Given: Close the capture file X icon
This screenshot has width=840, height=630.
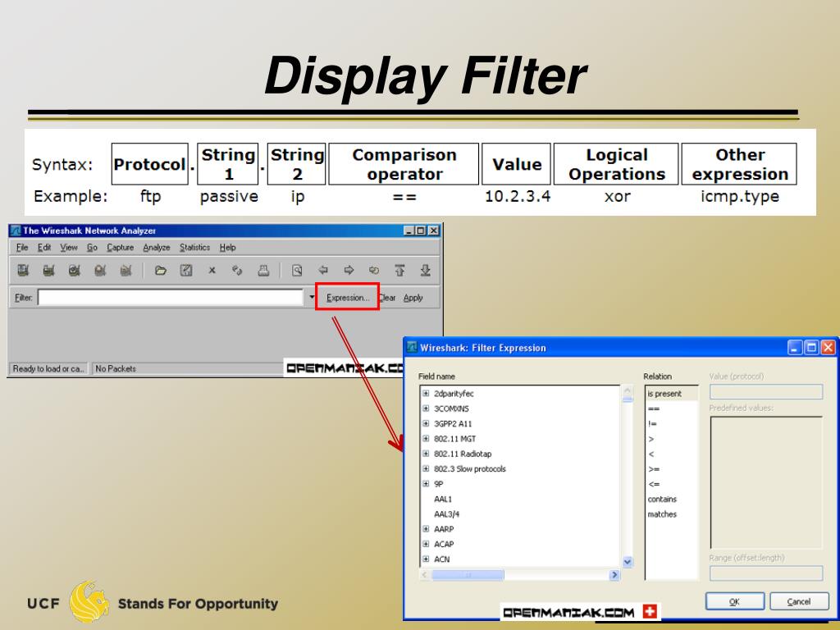Looking at the screenshot, I should pos(212,271).
